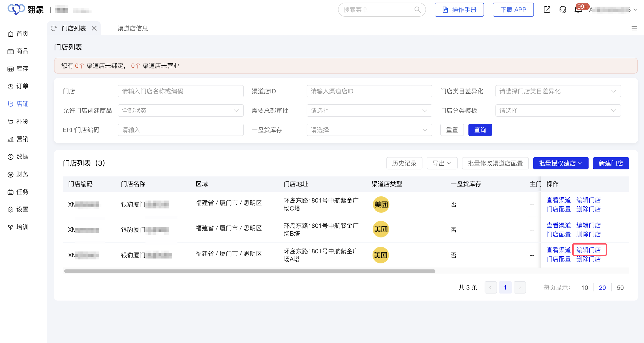Image resolution: width=644 pixels, height=343 pixels.
Task: Refresh the 门店列表 tab
Action: [x=54, y=28]
